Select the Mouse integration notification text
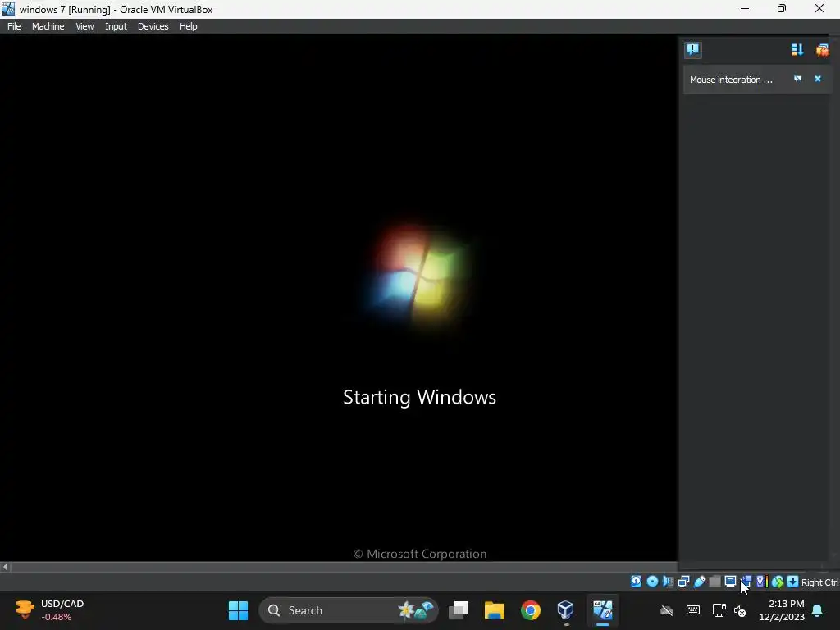The height and width of the screenshot is (630, 840). click(x=731, y=80)
